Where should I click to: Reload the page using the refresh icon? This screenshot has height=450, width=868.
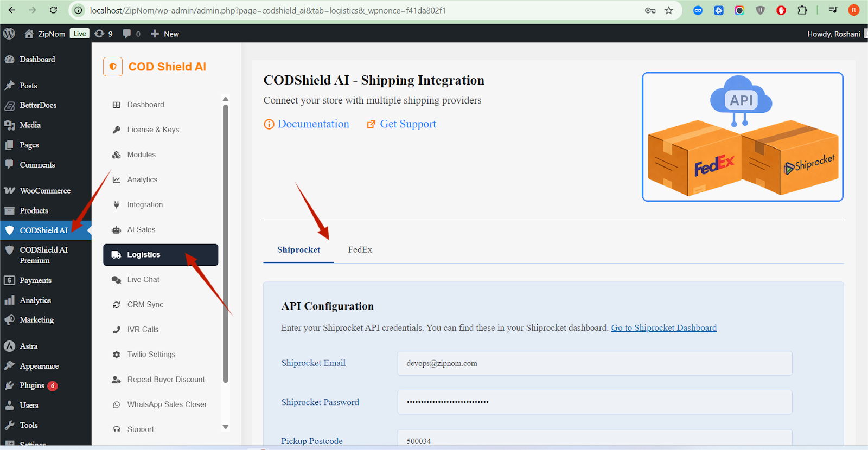pyautogui.click(x=53, y=10)
